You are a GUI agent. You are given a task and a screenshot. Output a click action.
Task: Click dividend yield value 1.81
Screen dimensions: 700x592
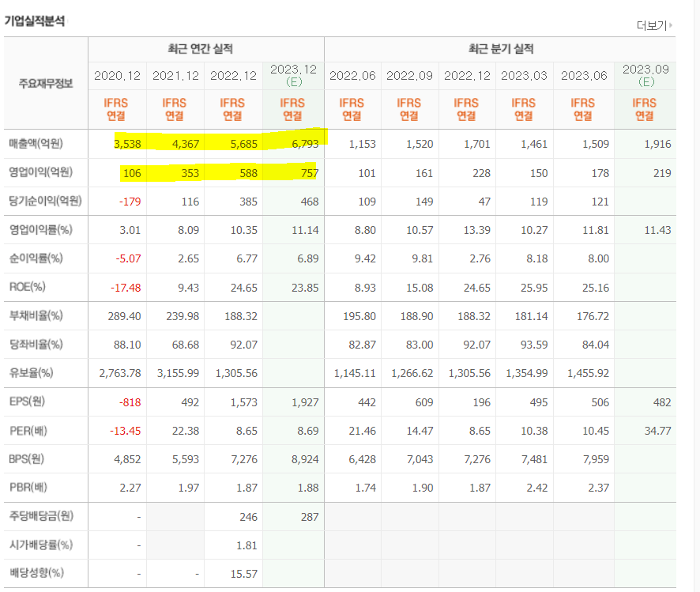click(x=247, y=545)
